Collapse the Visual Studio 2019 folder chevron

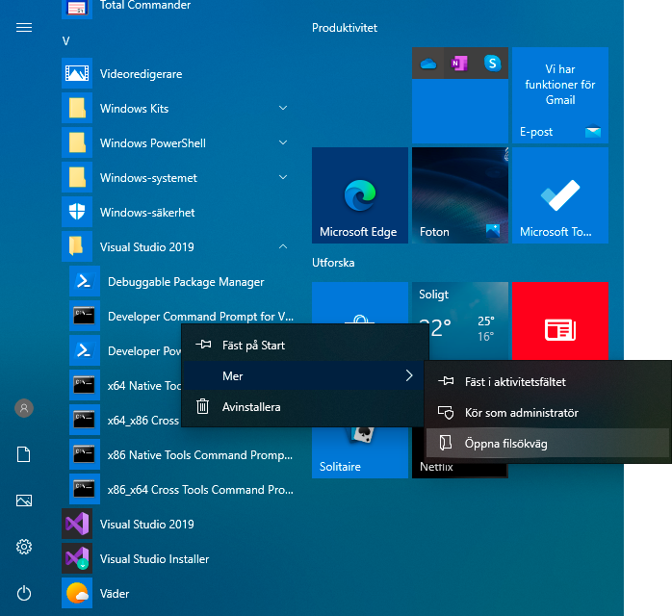[283, 246]
